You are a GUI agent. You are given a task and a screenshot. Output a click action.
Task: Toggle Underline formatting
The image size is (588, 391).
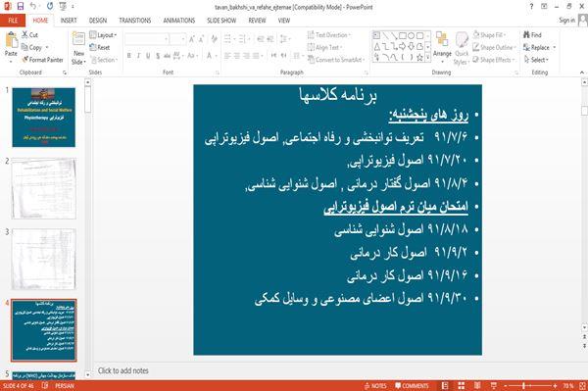[x=148, y=56]
